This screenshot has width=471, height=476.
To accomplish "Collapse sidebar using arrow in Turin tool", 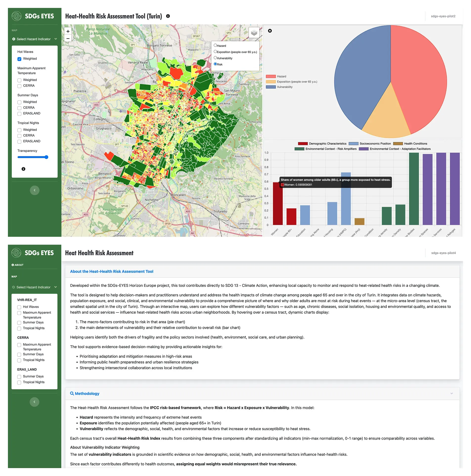I will (x=35, y=190).
